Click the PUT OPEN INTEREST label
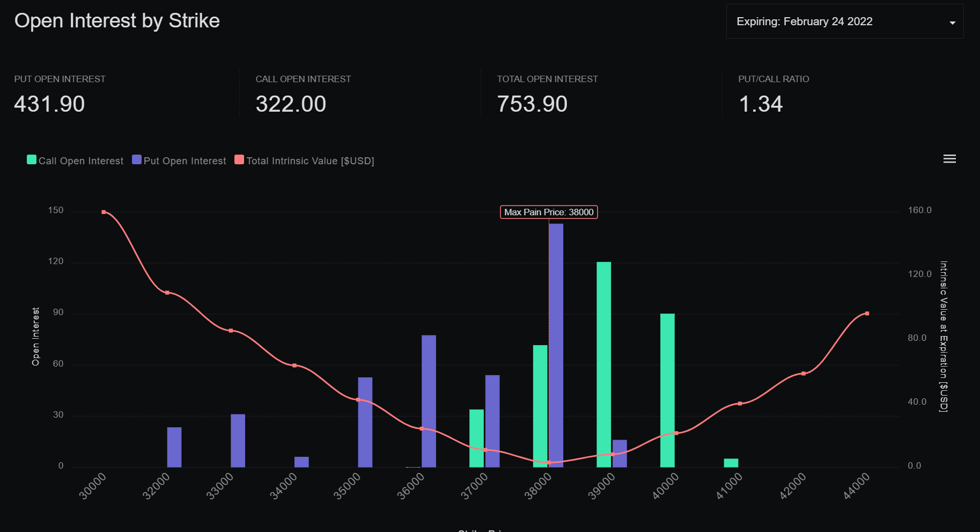 point(60,79)
